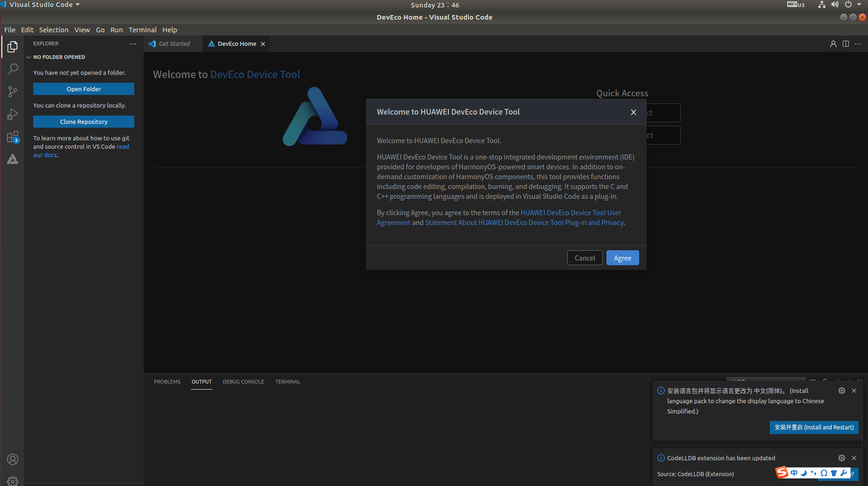Image resolution: width=868 pixels, height=486 pixels.
Task: Open the File menu
Action: pyautogui.click(x=10, y=30)
